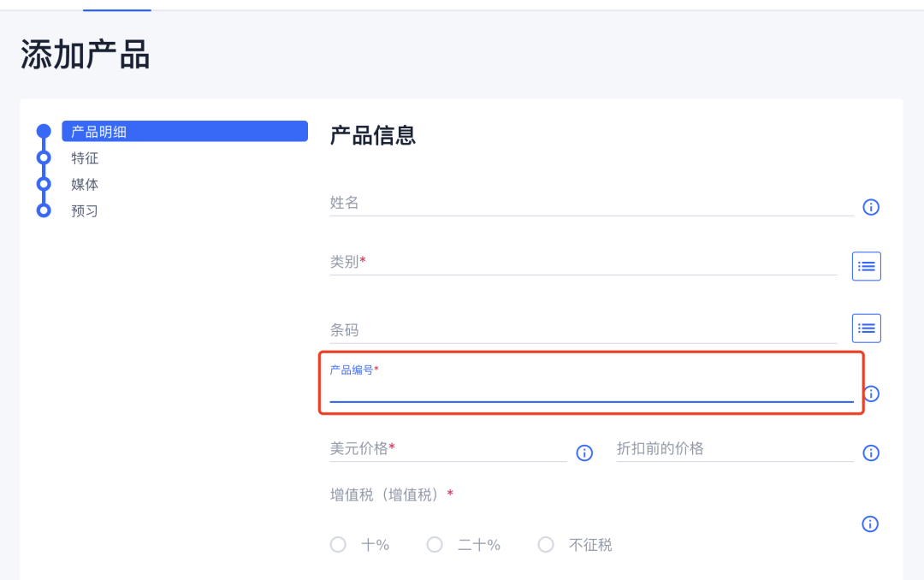Image resolution: width=924 pixels, height=580 pixels.
Task: Select the highlighted 产品明细 step button
Action: [x=185, y=131]
